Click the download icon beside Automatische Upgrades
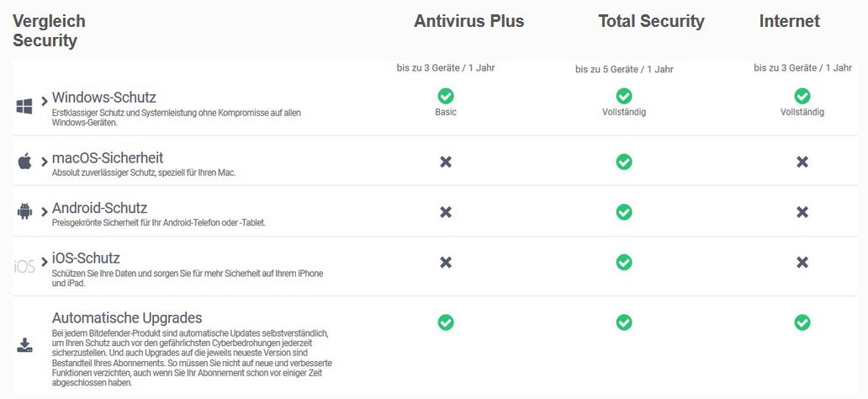Viewport: 868px width, 399px height. [24, 344]
